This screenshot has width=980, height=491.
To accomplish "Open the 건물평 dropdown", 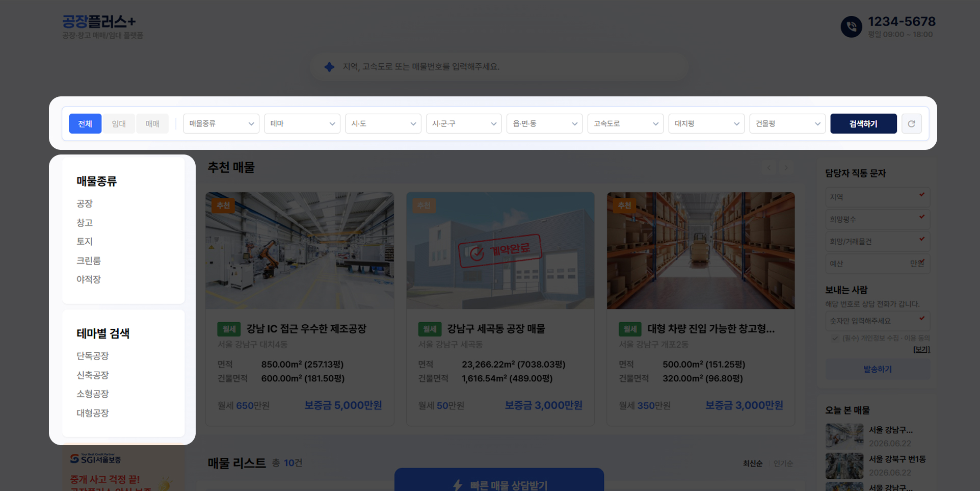I will point(788,123).
